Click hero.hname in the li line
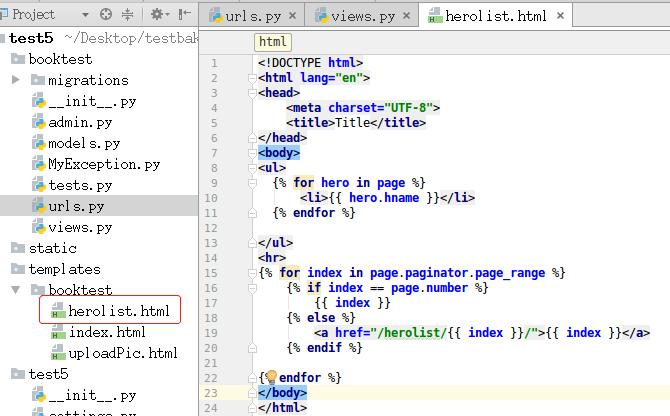The image size is (670, 416). pyautogui.click(x=384, y=198)
